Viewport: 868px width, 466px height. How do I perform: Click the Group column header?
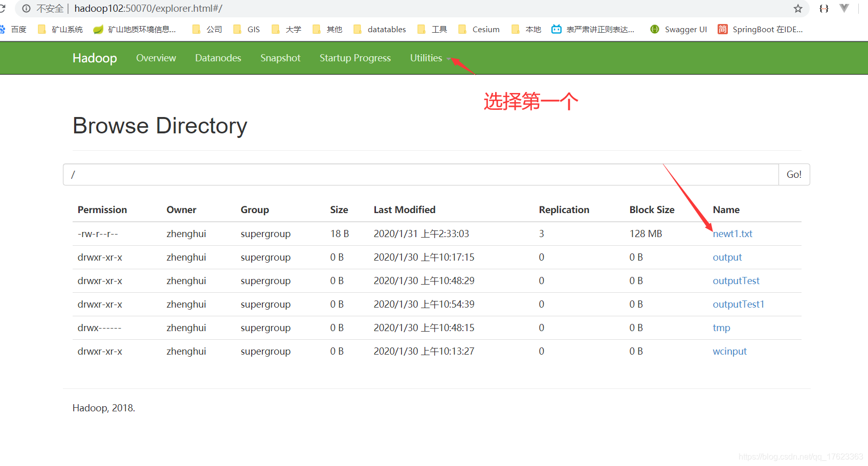coord(255,210)
